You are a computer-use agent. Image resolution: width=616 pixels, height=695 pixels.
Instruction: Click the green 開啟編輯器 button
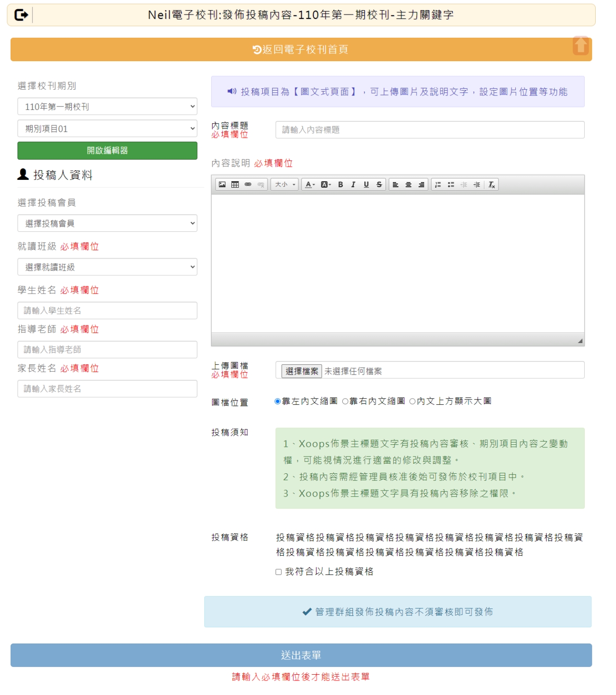click(x=107, y=150)
